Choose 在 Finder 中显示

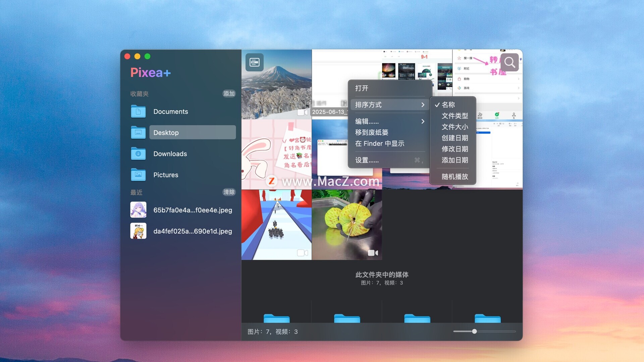390,143
